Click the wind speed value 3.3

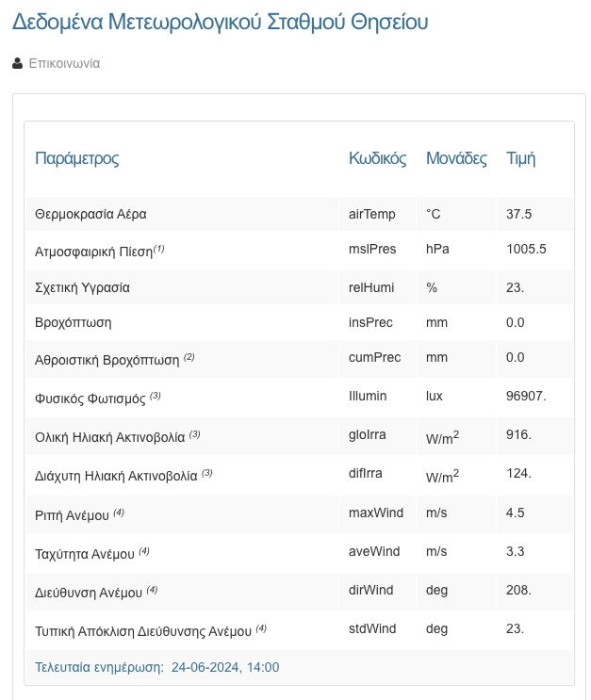click(515, 551)
